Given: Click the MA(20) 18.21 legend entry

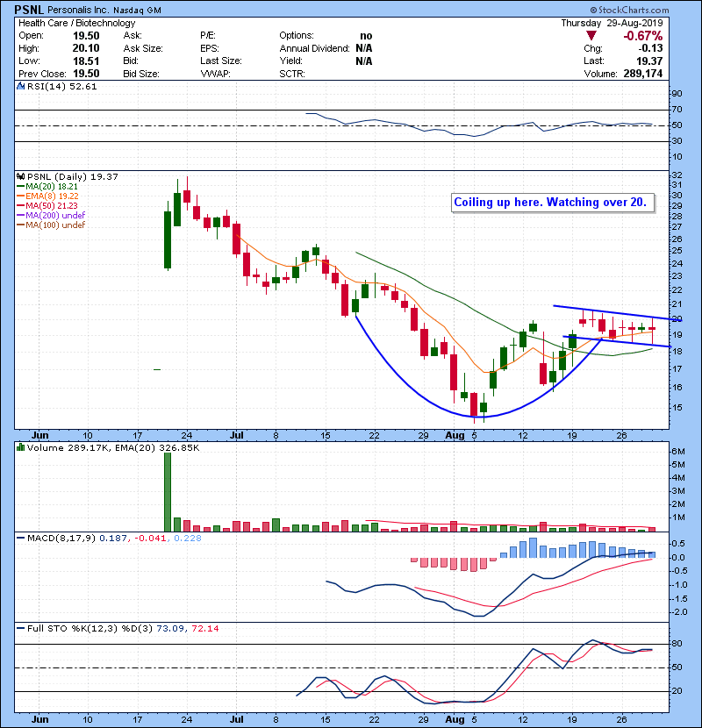Looking at the screenshot, I should (x=47, y=186).
